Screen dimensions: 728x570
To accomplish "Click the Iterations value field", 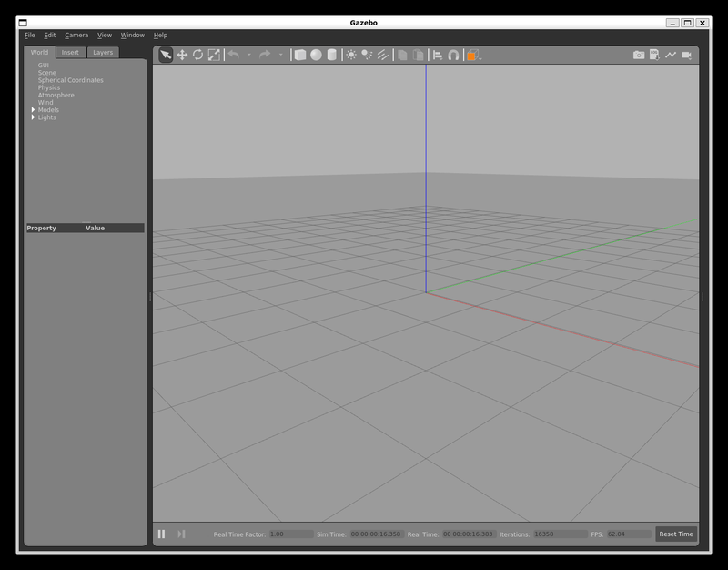I will (x=560, y=534).
